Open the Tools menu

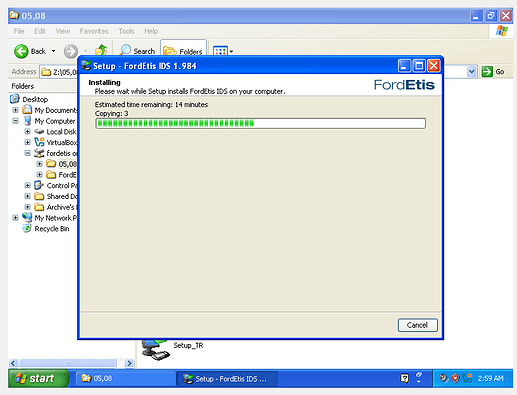coord(126,31)
